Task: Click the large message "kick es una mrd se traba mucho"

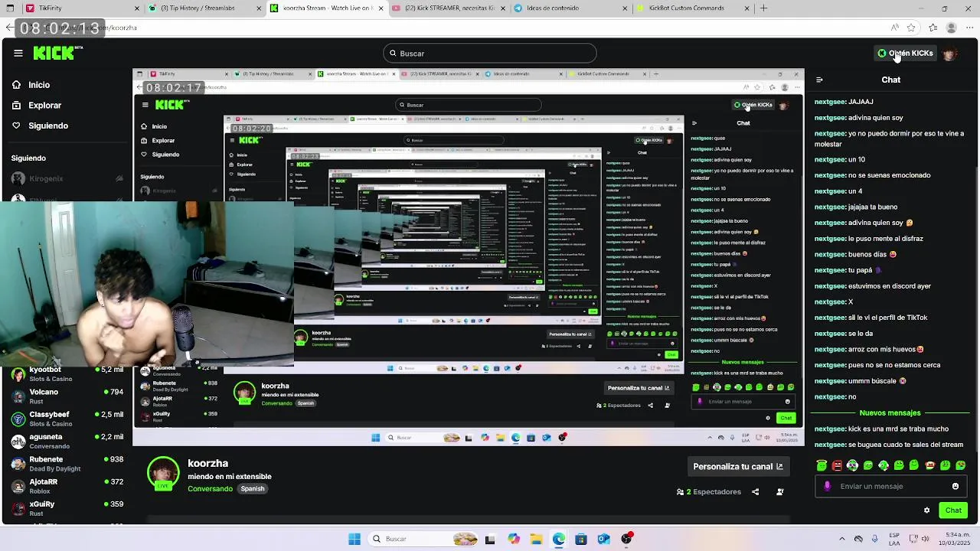Action: pyautogui.click(x=881, y=429)
